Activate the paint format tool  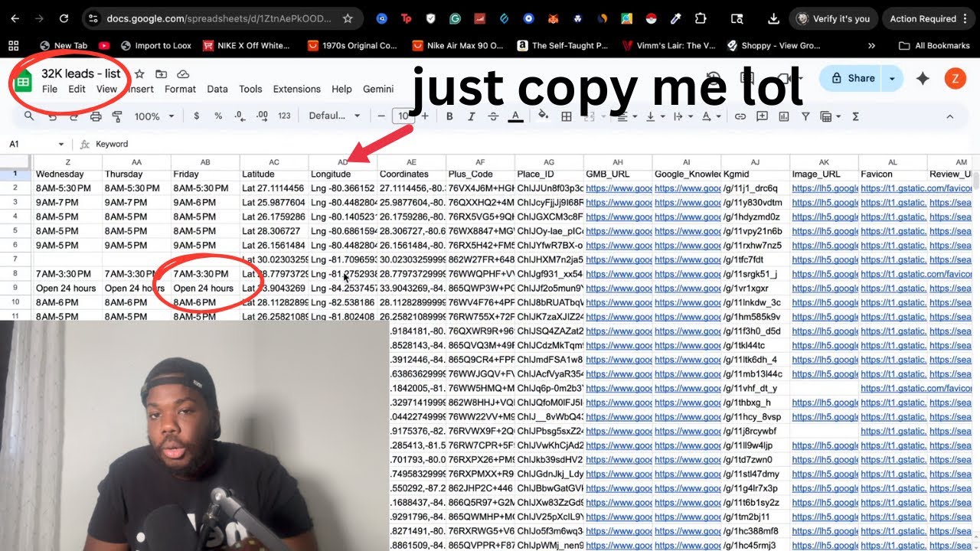(117, 116)
